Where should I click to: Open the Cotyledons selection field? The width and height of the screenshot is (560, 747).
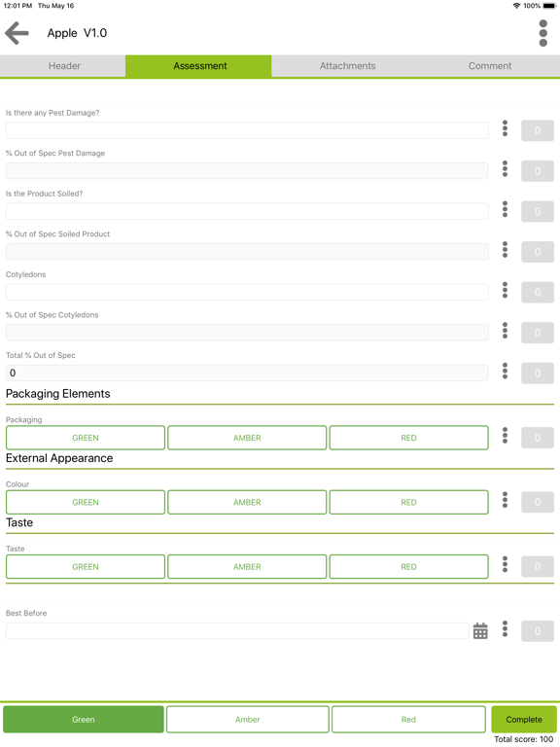[x=247, y=292]
